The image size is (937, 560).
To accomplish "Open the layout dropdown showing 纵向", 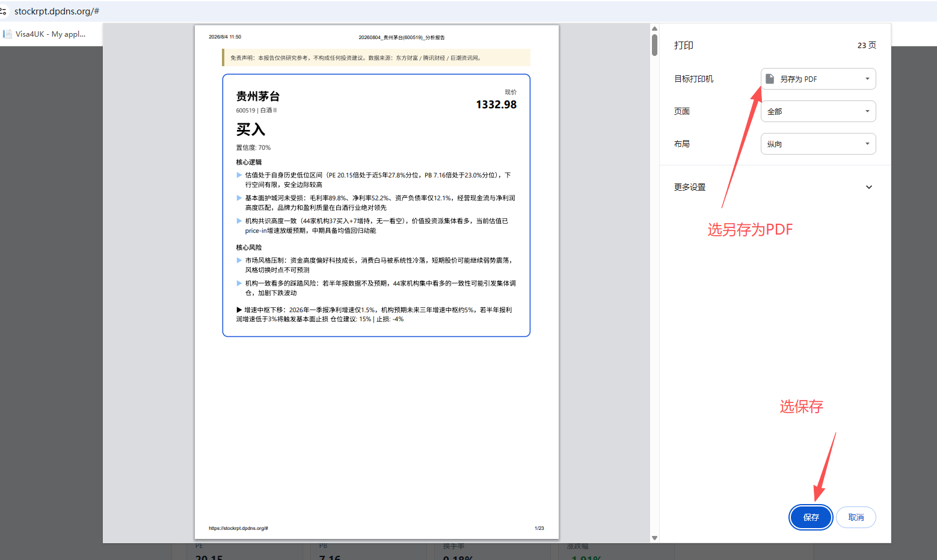I will point(818,144).
